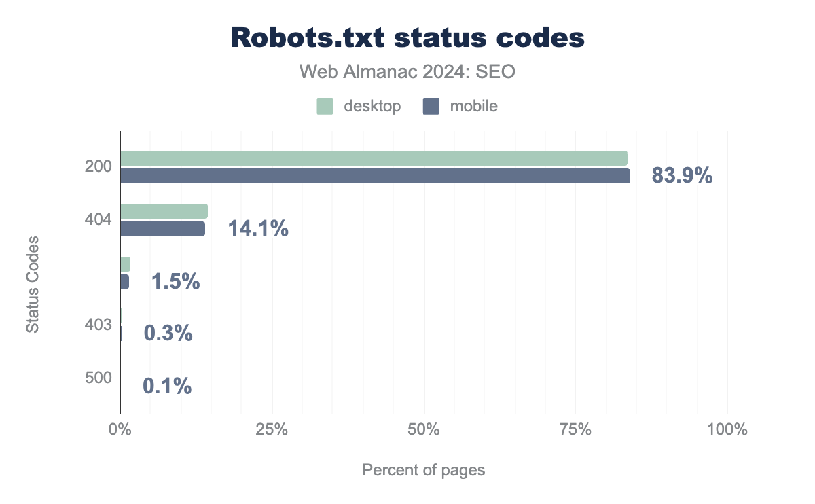The height and width of the screenshot is (504, 815).
Task: Toggle the mobile series legend label
Action: (472, 107)
